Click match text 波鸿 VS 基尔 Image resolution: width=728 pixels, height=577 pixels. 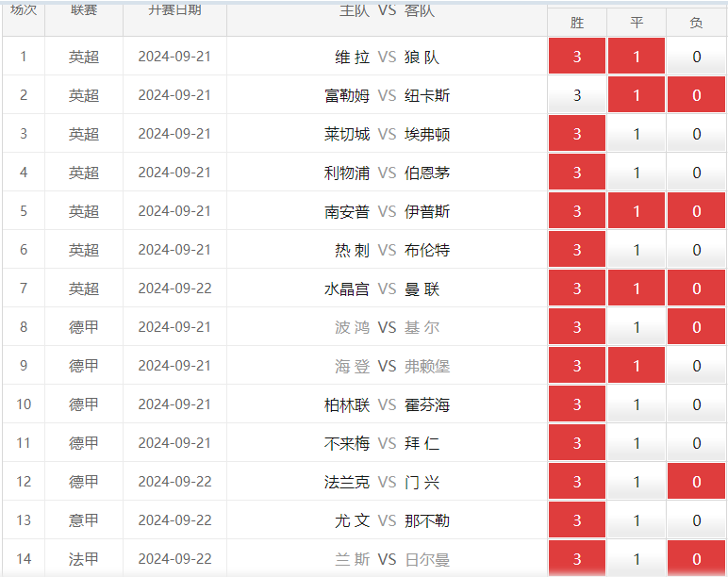pyautogui.click(x=387, y=328)
